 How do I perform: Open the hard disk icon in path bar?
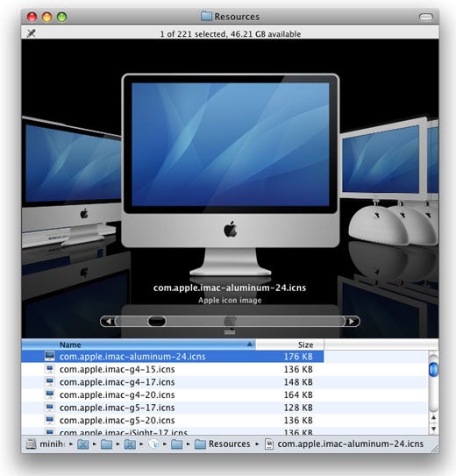click(31, 444)
